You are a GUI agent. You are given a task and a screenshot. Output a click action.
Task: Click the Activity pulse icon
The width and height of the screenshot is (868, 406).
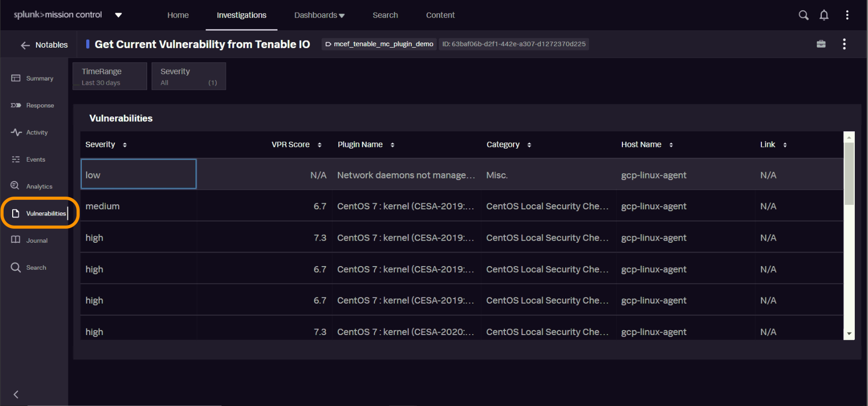point(16,132)
